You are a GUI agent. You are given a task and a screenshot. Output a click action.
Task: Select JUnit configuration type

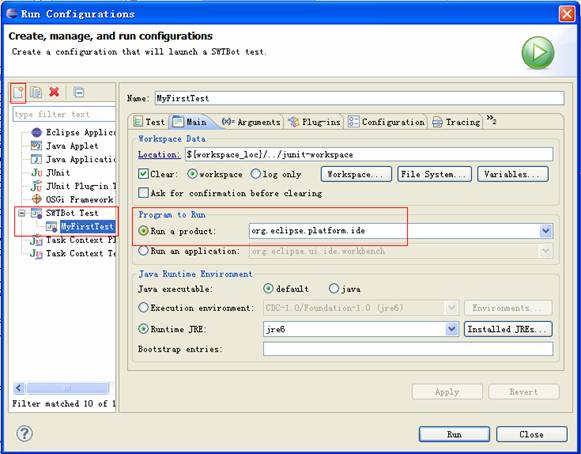58,173
